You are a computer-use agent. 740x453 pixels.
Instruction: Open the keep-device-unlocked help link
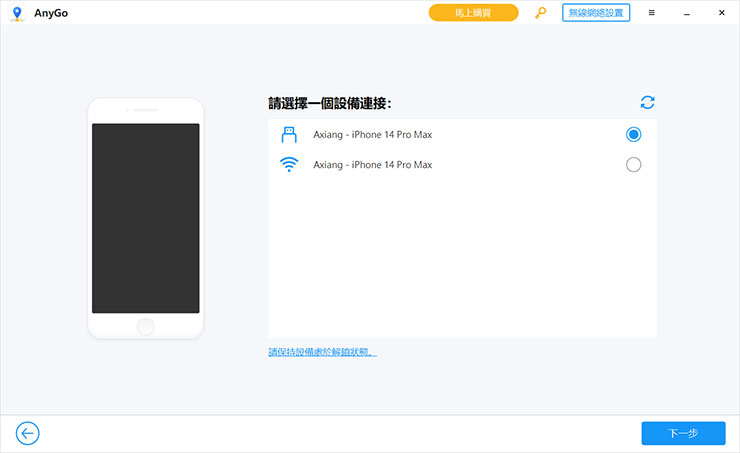click(322, 352)
